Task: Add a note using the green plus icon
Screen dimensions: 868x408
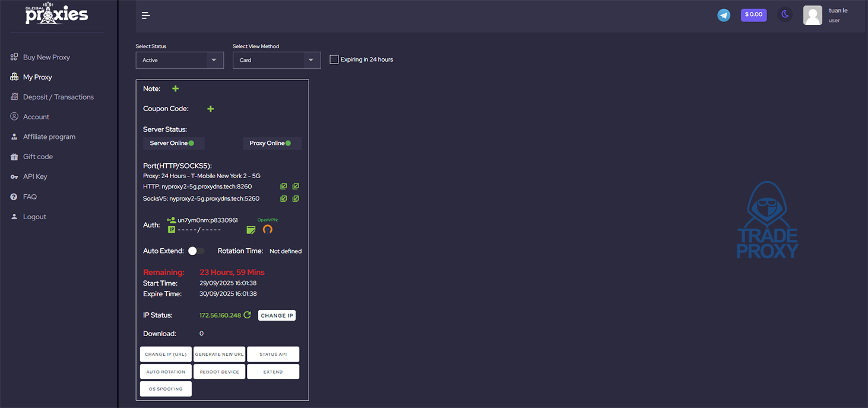Action: pyautogui.click(x=175, y=88)
